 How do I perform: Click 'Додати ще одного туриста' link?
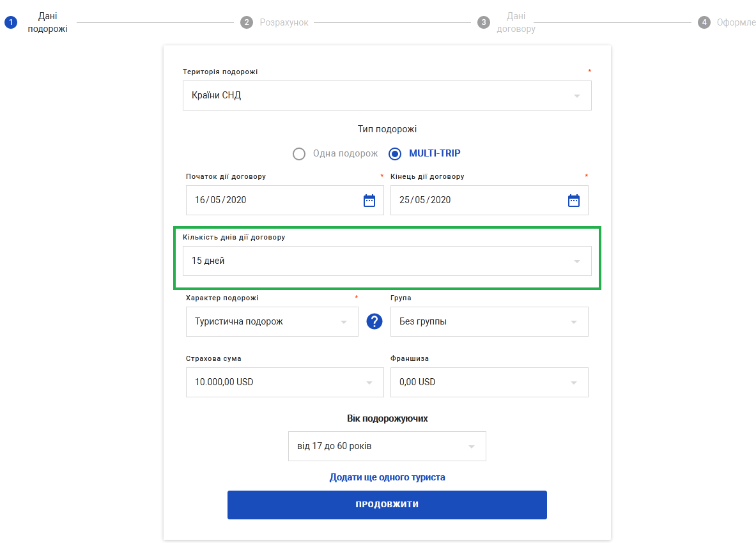(x=387, y=477)
